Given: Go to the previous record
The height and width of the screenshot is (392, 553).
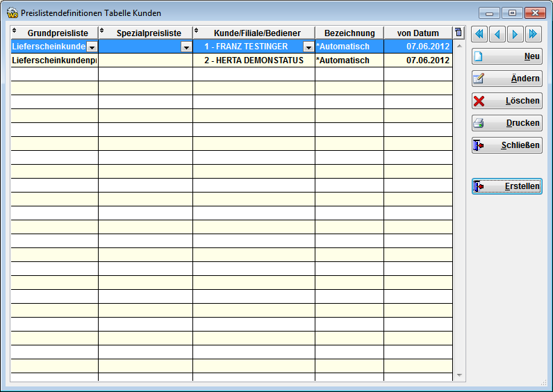Looking at the screenshot, I should (497, 34).
